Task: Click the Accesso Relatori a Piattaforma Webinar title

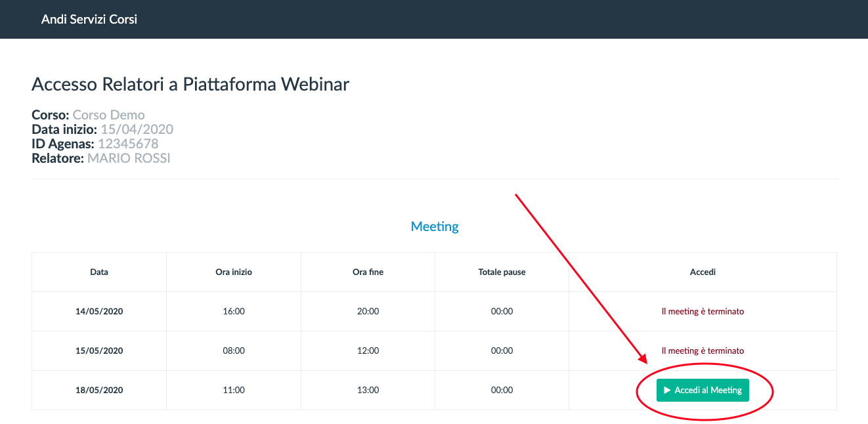Action: point(190,85)
